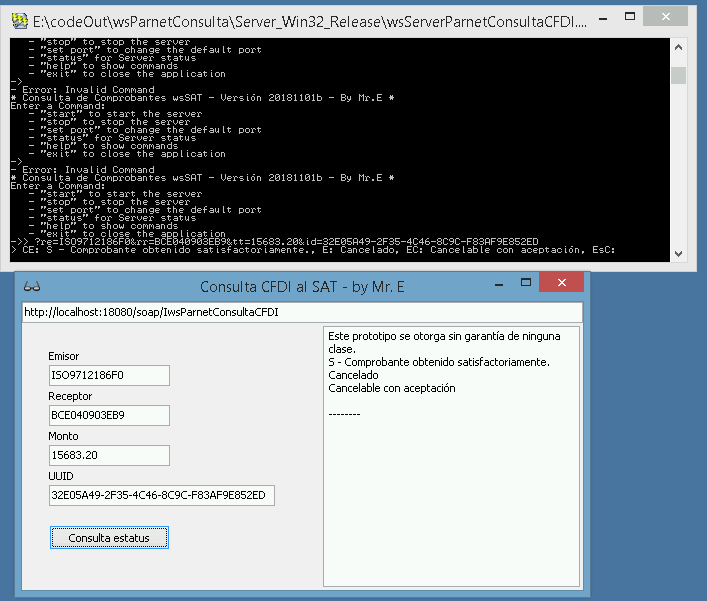Focus the Receptor RFC input field
The image size is (707, 601).
(109, 415)
